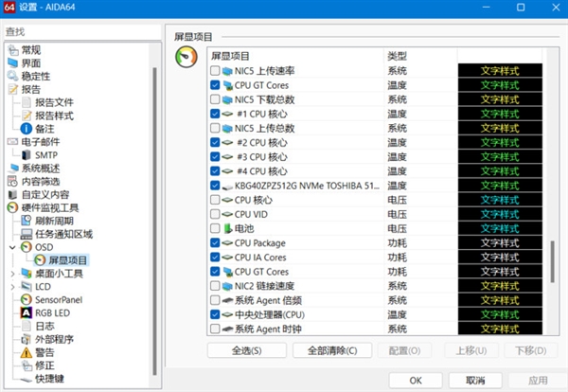Expand the 桌面小工具 tree node
The image size is (568, 392).
coord(12,274)
